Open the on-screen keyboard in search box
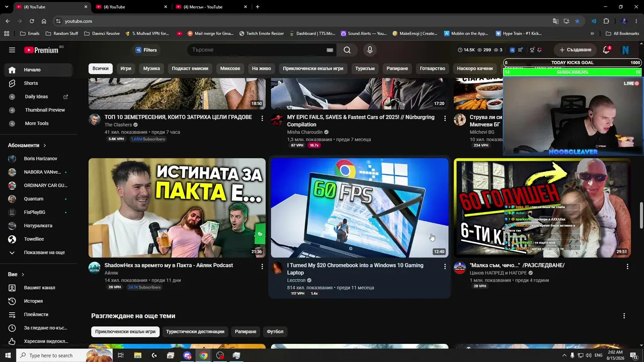The height and width of the screenshot is (362, 644). pyautogui.click(x=330, y=50)
